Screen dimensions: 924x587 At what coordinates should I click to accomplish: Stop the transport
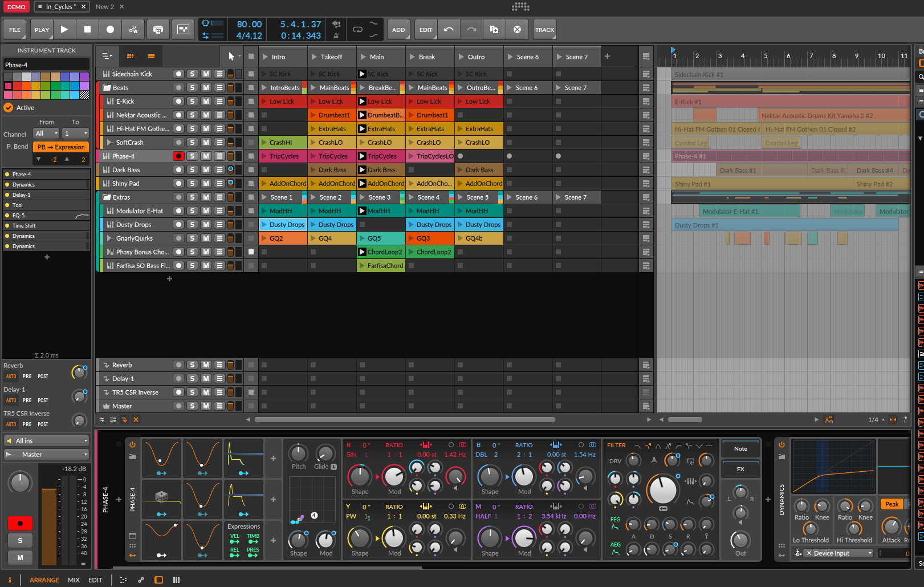(87, 30)
